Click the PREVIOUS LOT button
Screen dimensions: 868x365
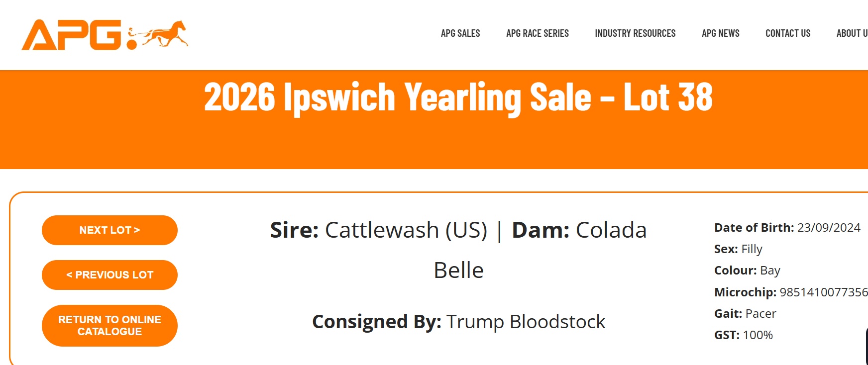tap(109, 274)
